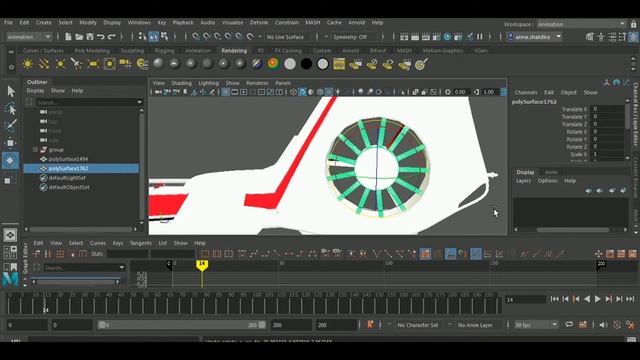Image resolution: width=640 pixels, height=360 pixels.
Task: Activate the Move tool in toolbox
Action: [x=11, y=143]
